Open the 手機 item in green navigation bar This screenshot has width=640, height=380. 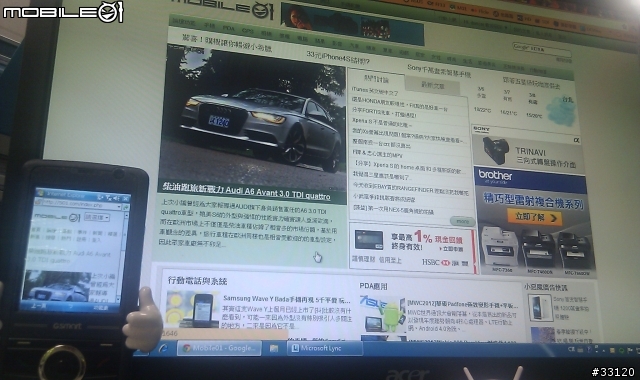click(209, 25)
